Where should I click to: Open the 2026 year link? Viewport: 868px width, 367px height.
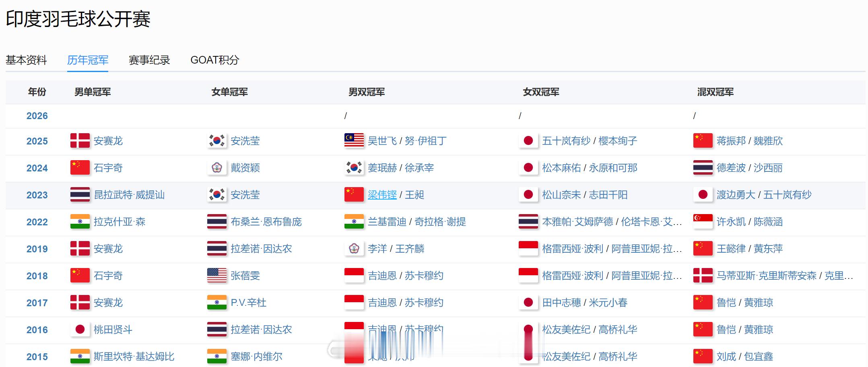(37, 116)
